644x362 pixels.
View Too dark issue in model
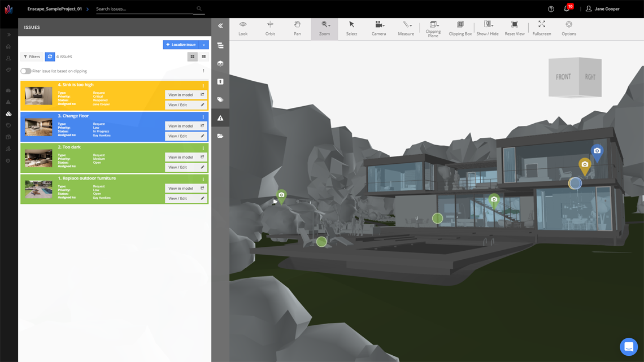186,157
